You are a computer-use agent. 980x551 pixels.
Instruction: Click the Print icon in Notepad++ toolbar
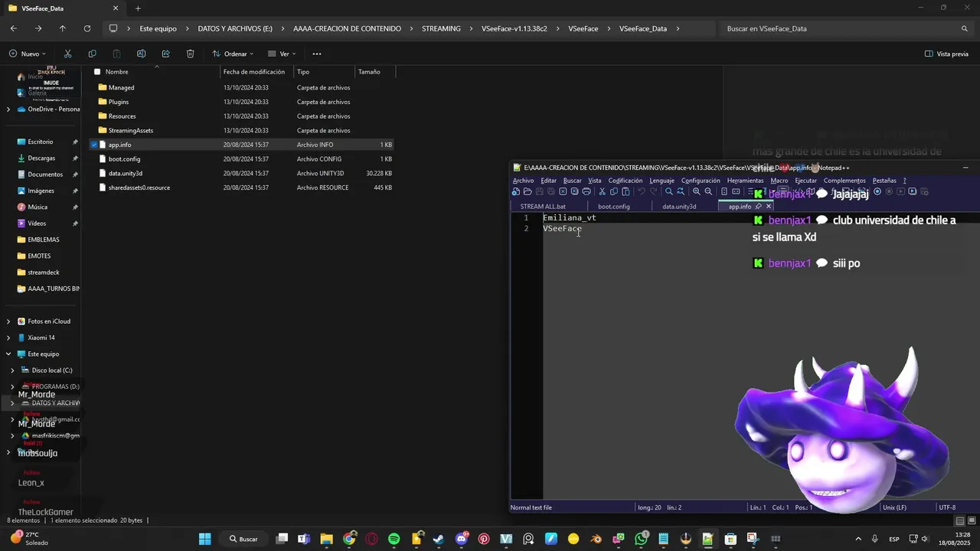[x=586, y=192]
